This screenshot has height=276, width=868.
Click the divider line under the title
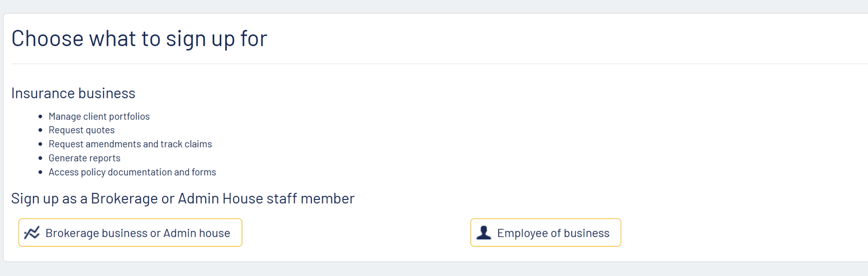click(x=439, y=64)
